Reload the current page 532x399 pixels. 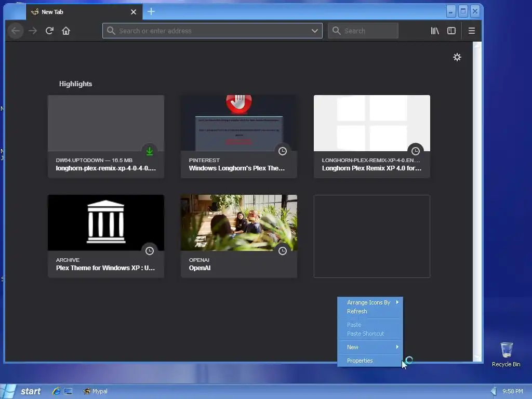[x=49, y=31]
